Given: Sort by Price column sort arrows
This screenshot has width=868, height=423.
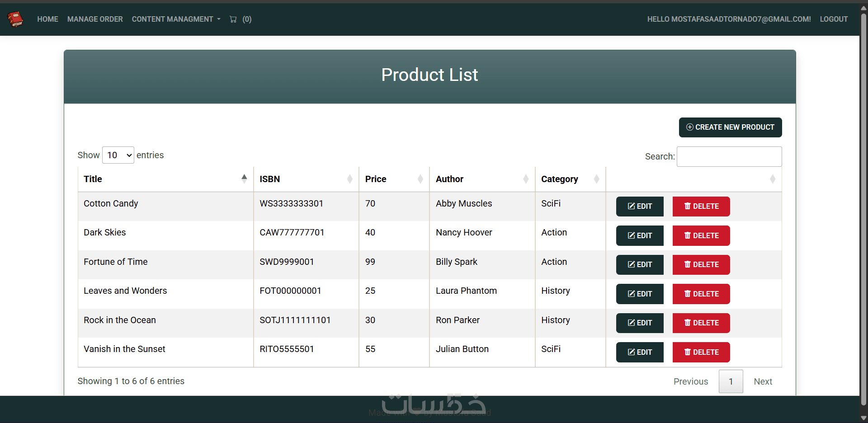Looking at the screenshot, I should (420, 179).
